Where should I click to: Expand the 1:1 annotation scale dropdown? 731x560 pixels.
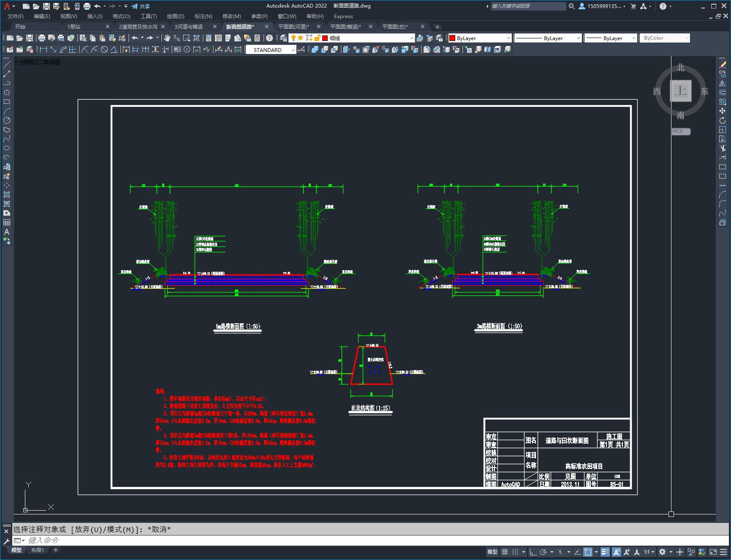coord(649,552)
